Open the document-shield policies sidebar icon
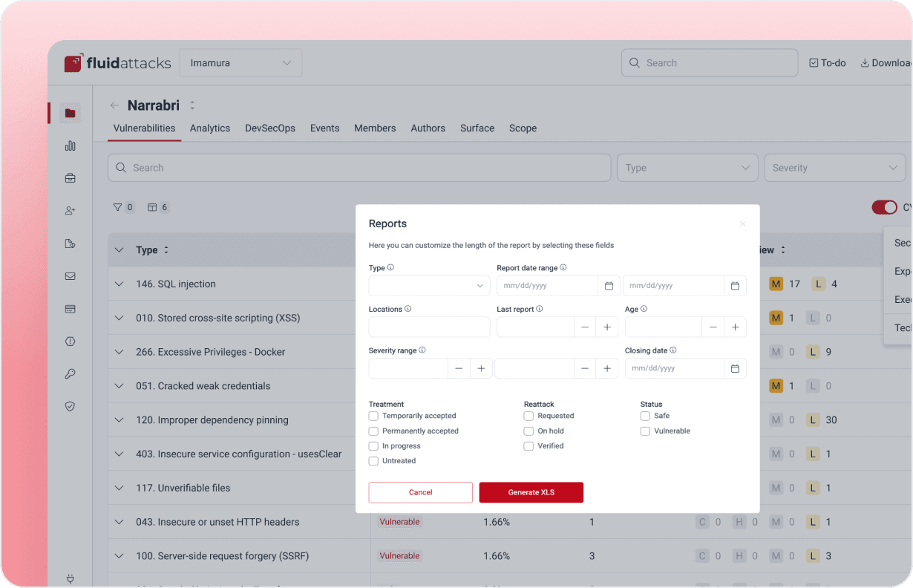 coord(71,244)
